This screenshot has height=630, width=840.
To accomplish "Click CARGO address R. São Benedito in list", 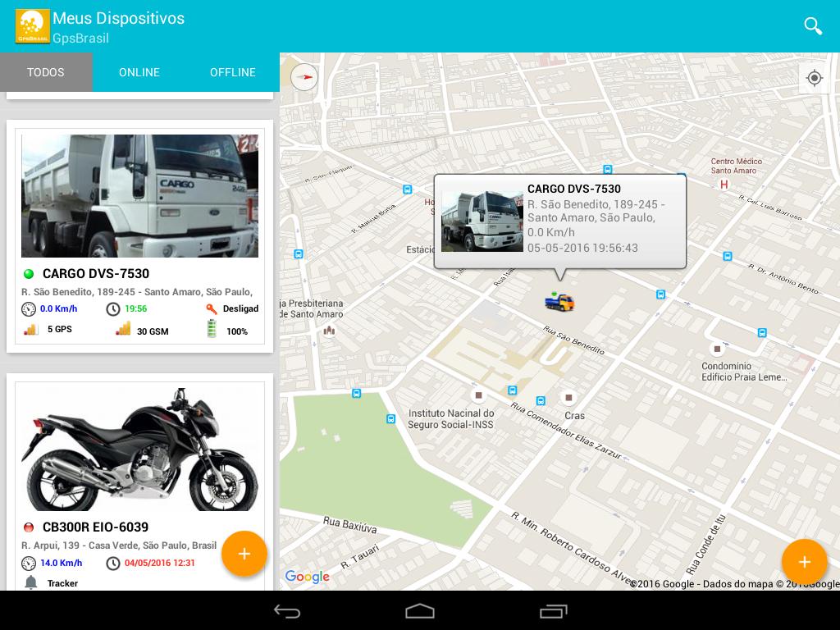I will tap(137, 292).
